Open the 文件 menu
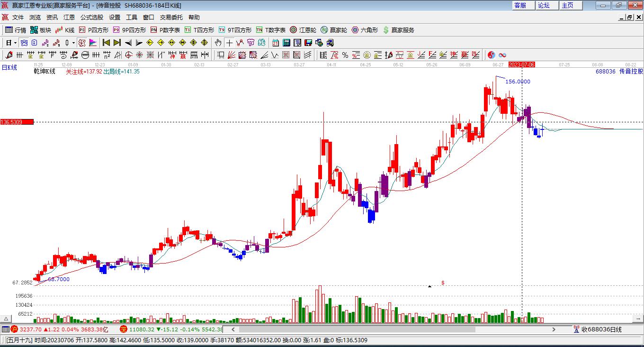644x347 pixels. tap(18, 18)
